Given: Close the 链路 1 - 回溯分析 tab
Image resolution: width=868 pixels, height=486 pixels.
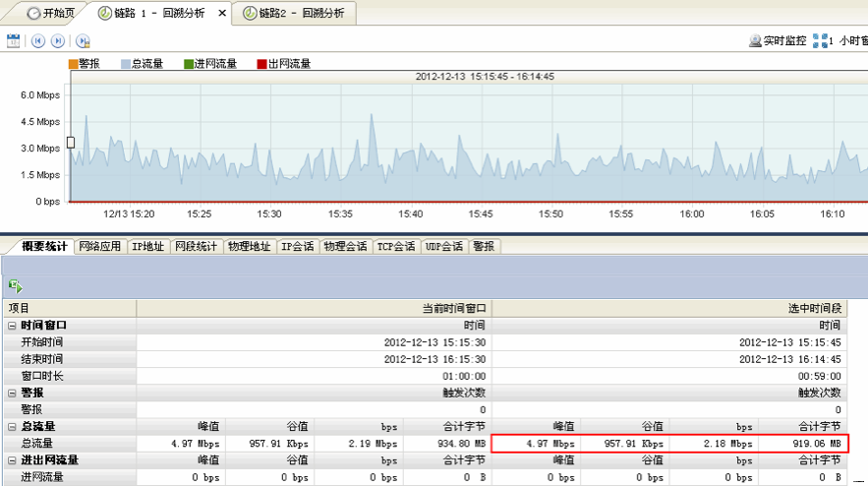Looking at the screenshot, I should (222, 14).
